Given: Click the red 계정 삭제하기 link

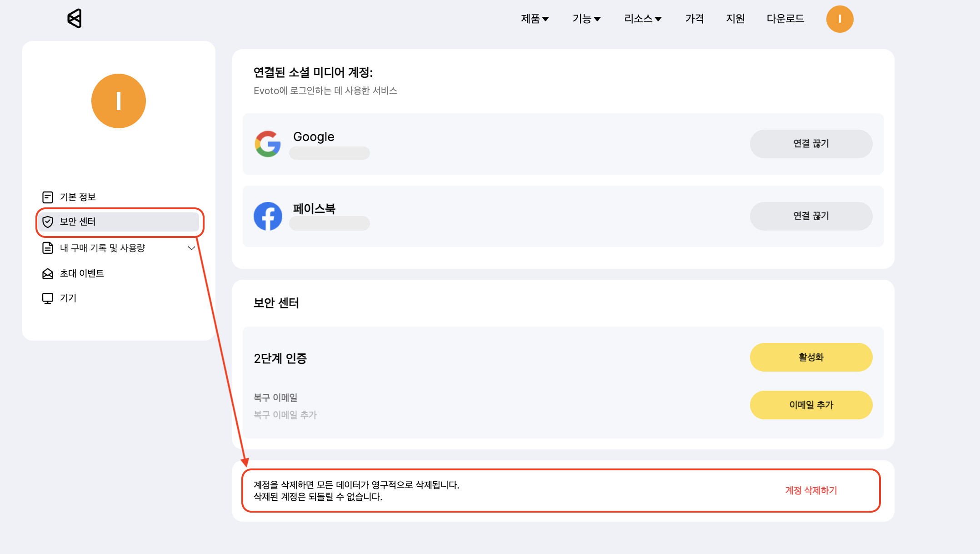Looking at the screenshot, I should [811, 490].
